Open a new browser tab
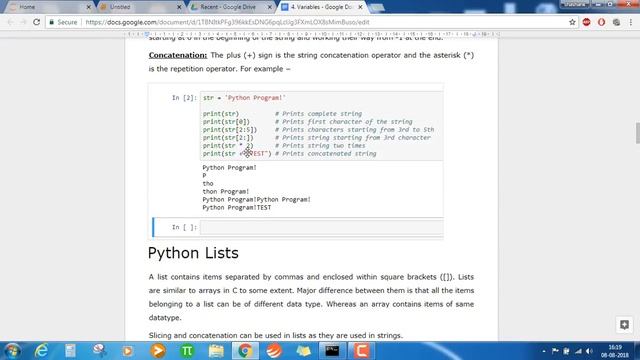The image size is (640, 360). pyautogui.click(x=377, y=7)
